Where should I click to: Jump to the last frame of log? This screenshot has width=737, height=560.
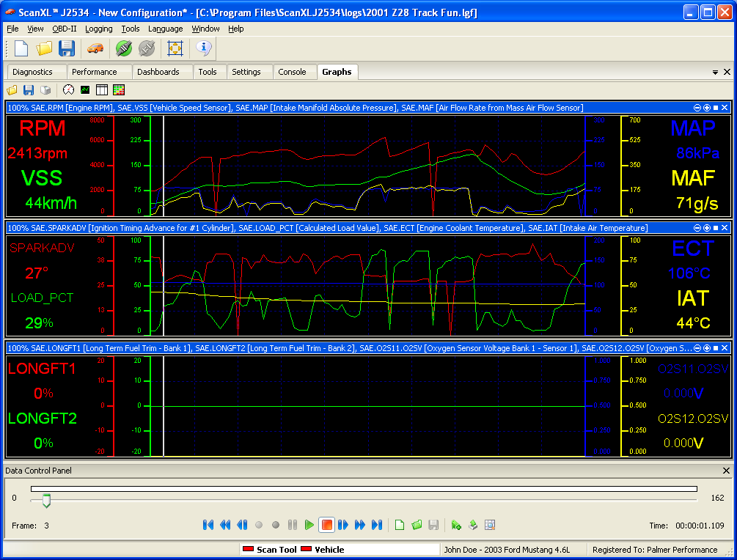coord(377,525)
